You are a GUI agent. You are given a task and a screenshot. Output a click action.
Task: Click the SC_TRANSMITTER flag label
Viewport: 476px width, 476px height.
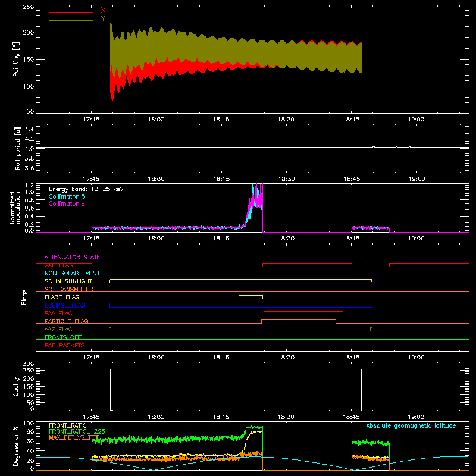68,289
